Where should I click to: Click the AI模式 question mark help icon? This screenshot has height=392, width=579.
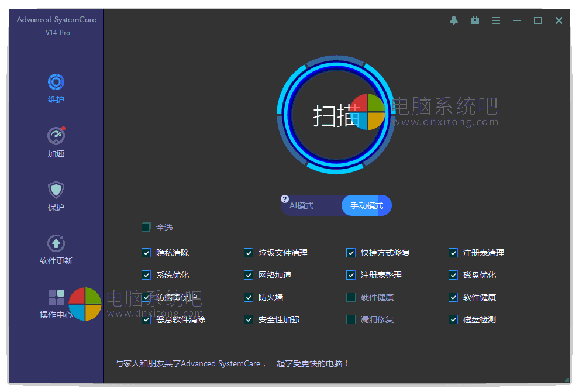click(285, 199)
